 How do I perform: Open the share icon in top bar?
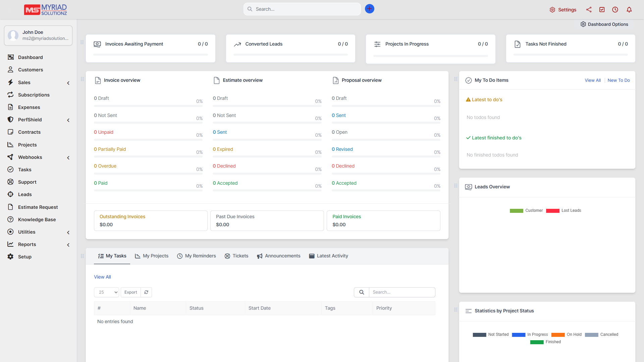(x=589, y=10)
